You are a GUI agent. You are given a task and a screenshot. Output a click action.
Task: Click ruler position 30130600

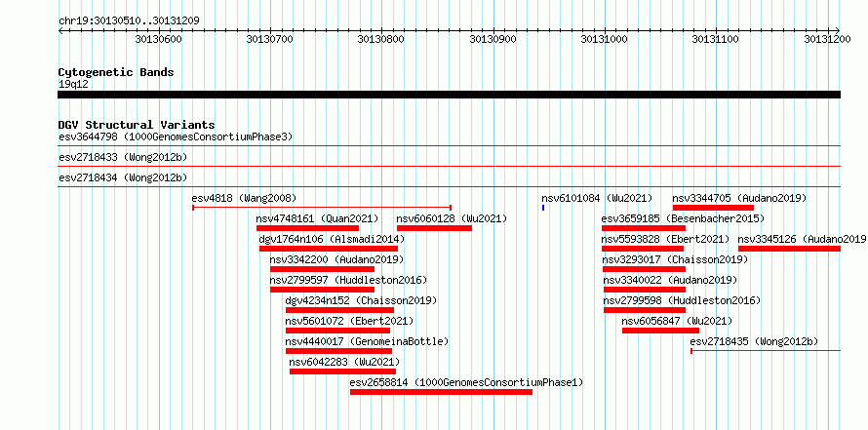[x=158, y=39]
